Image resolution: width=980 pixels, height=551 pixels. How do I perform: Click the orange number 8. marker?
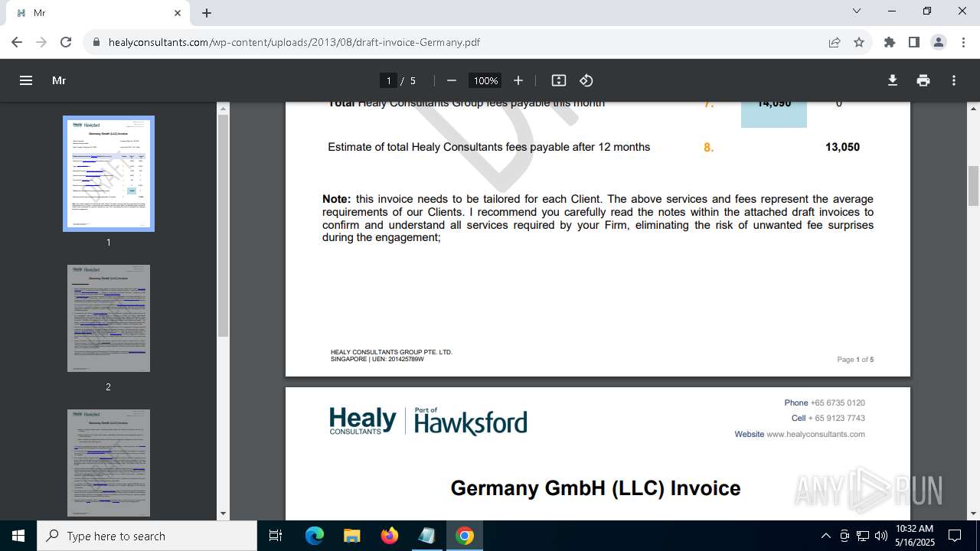tap(708, 148)
